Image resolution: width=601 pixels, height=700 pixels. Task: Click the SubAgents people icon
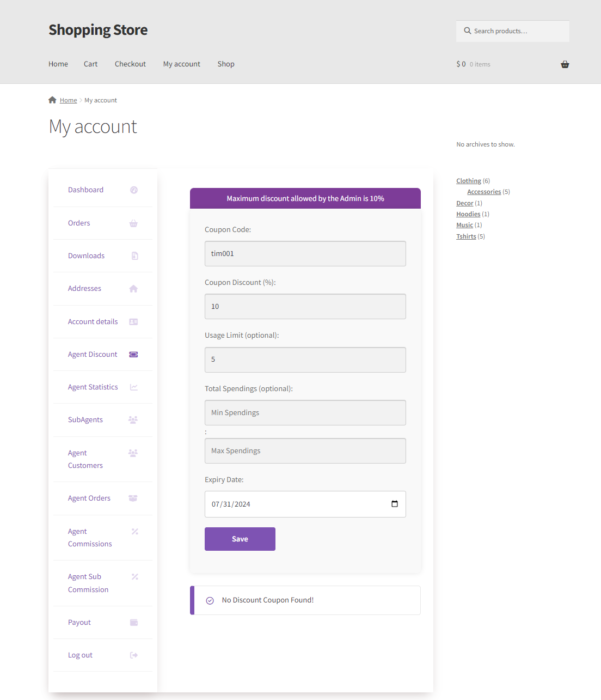click(x=133, y=420)
